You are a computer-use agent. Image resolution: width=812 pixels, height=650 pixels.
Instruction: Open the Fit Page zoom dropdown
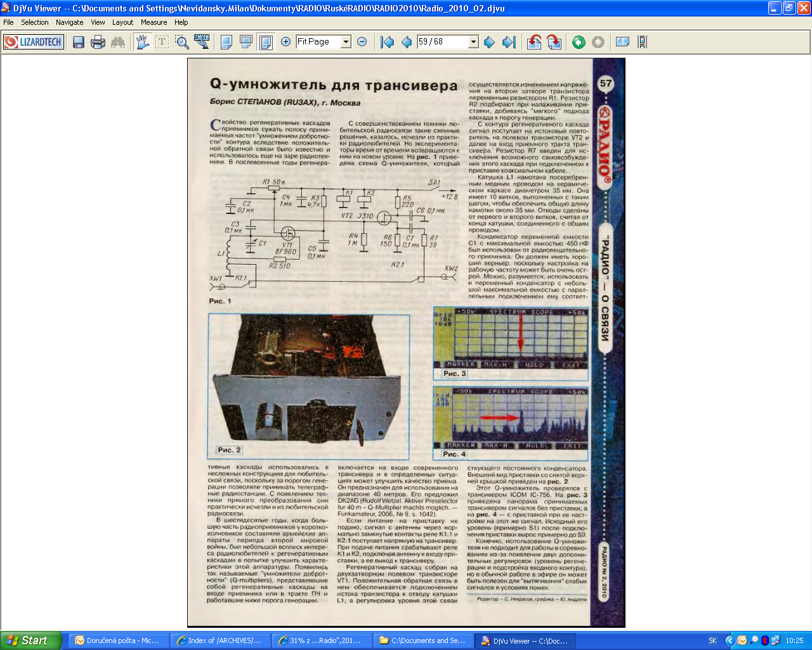[346, 42]
